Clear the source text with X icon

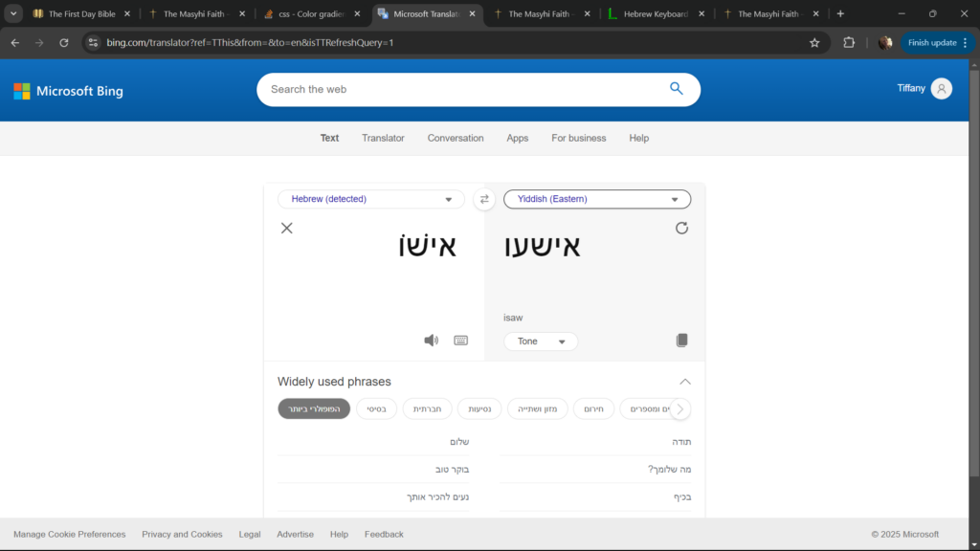click(x=286, y=228)
